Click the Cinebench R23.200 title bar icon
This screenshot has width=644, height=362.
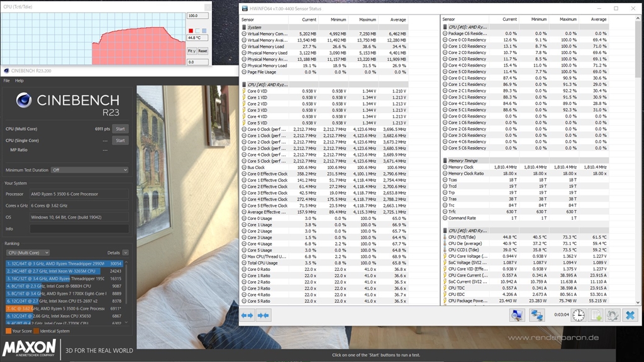[6, 70]
